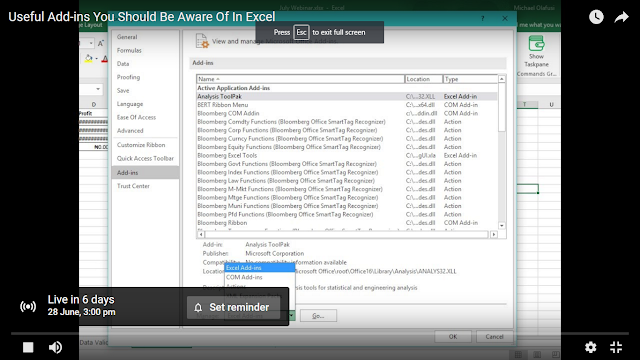
Task: Open the Trust Center category
Action: (133, 186)
